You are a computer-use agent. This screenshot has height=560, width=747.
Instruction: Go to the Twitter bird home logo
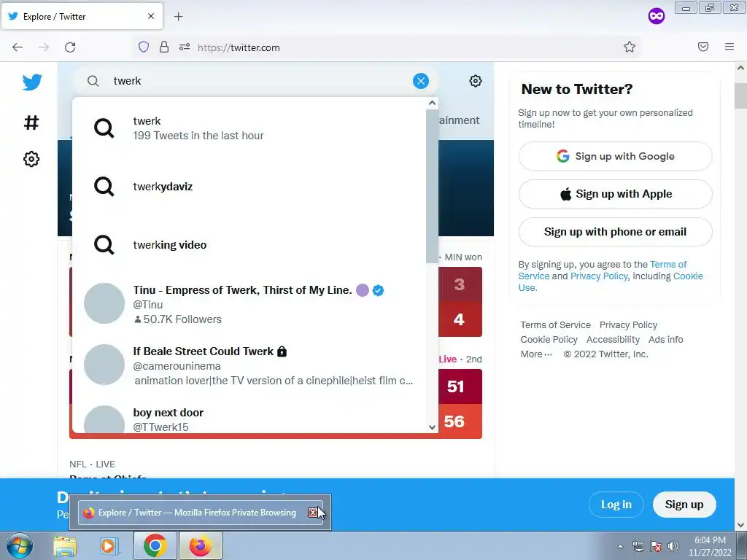(x=32, y=82)
